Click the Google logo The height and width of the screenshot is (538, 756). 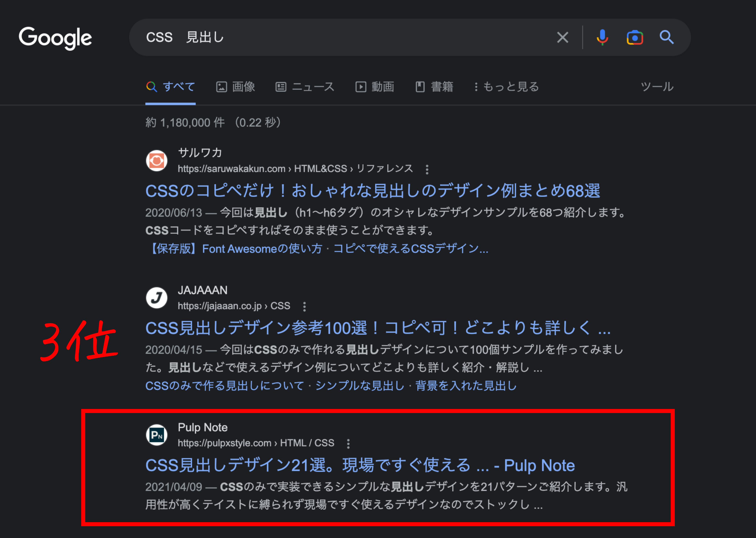click(55, 38)
